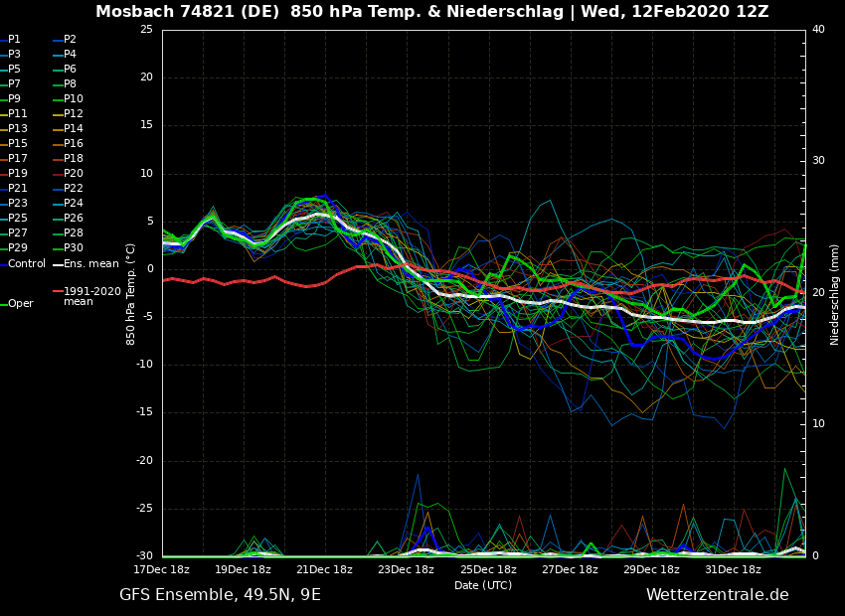Viewport: 845px width, 616px height.
Task: Click the GFS Ensemble footer text
Action: pyautogui.click(x=220, y=595)
